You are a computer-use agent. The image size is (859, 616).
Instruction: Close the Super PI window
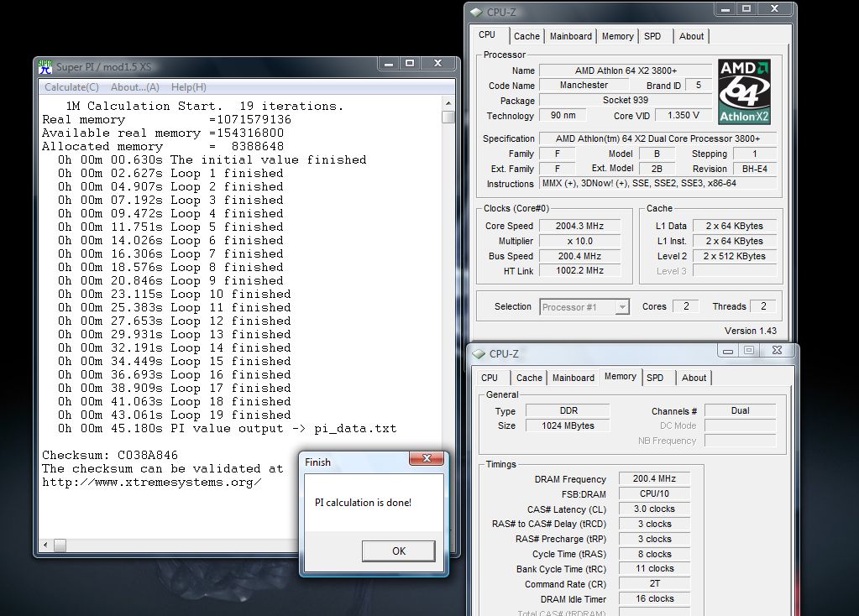(x=437, y=64)
